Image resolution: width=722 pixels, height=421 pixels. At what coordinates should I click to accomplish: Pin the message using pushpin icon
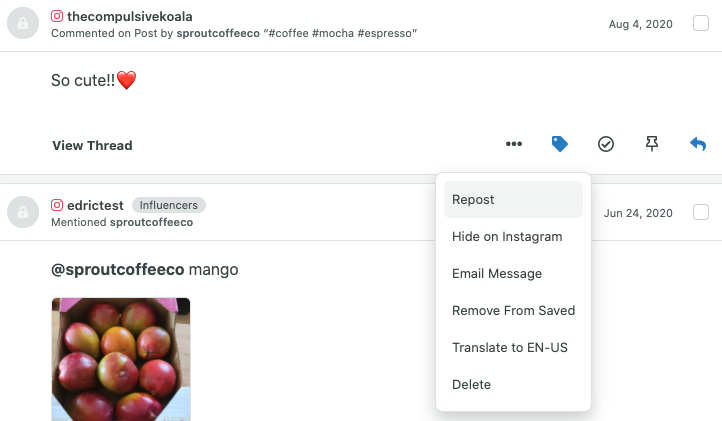coord(652,144)
